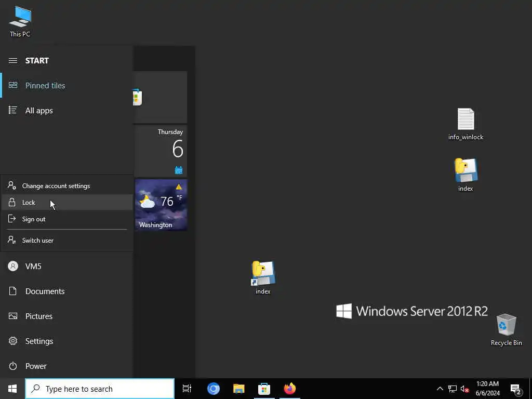Open the Power options
This screenshot has width=532, height=399.
click(x=66, y=366)
